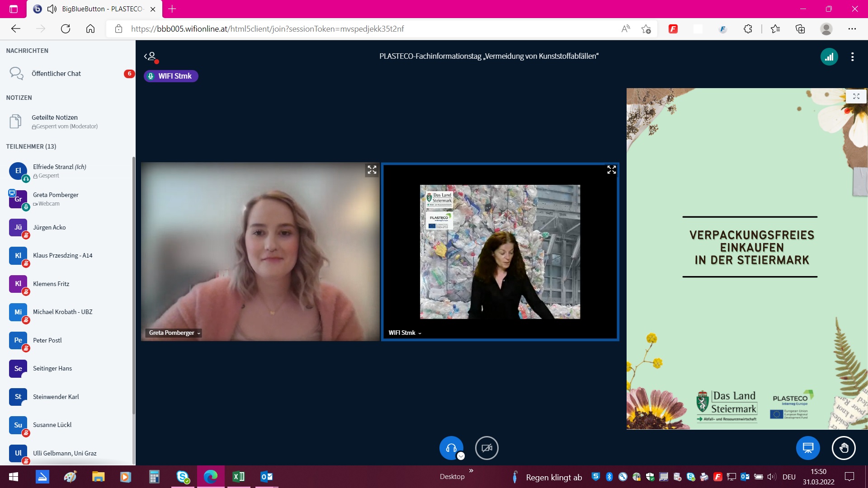Click the WIFI Stmk talking indicator
The image size is (868, 488).
171,76
